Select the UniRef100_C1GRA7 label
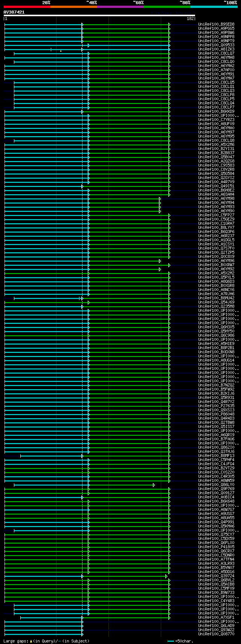241x644 pixels. pos(216,224)
